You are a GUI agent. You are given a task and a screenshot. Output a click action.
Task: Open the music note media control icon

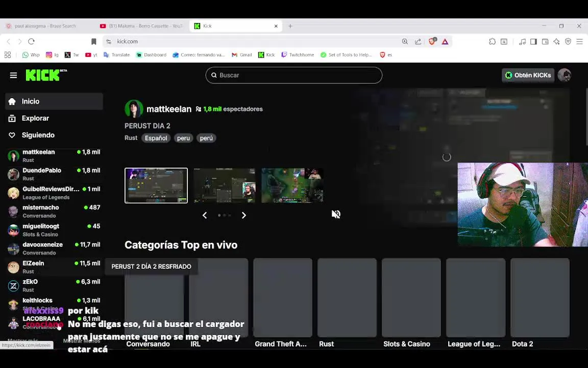pyautogui.click(x=522, y=42)
